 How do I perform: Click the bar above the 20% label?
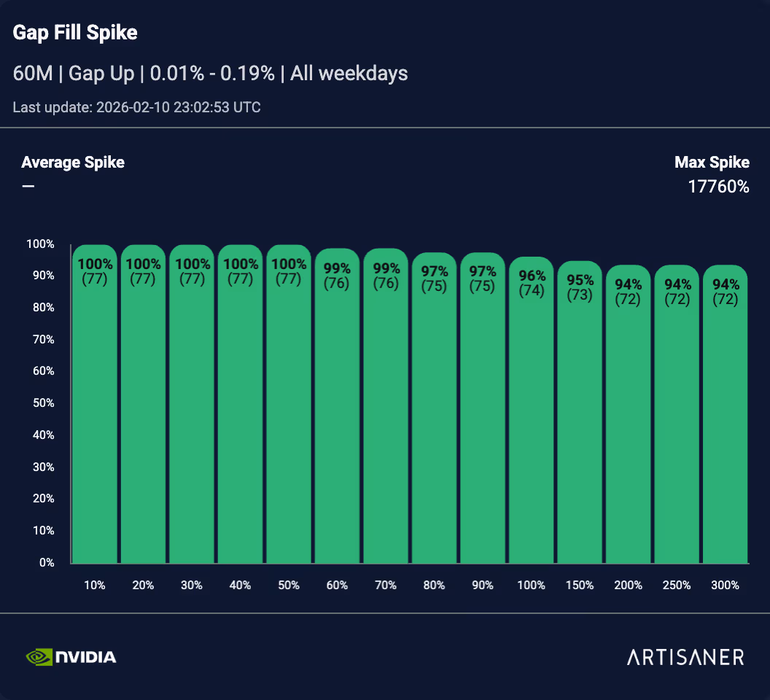click(x=144, y=404)
